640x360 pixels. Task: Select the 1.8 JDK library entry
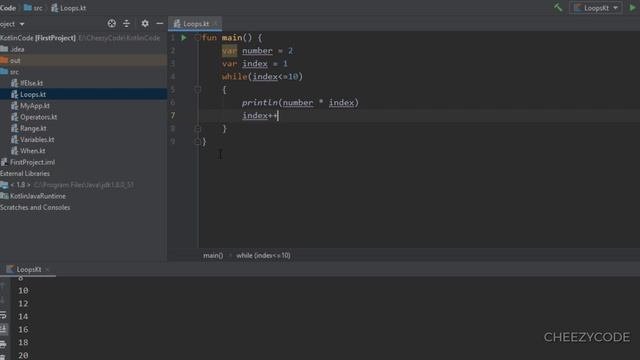67,185
